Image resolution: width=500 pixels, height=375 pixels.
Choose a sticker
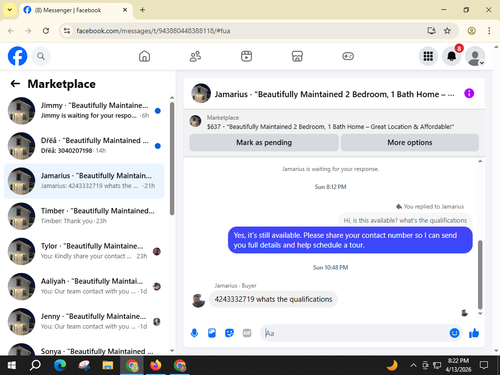click(x=229, y=333)
